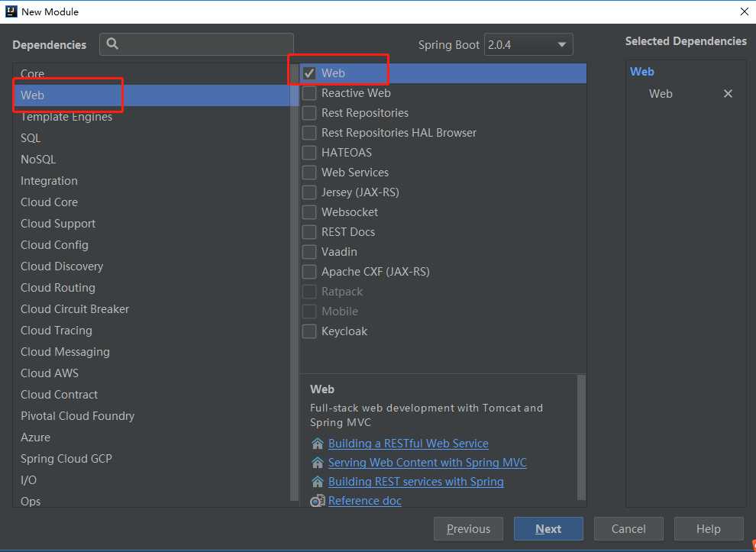Click home icon beside Serving Web Content
The height and width of the screenshot is (552, 756).
(x=317, y=463)
